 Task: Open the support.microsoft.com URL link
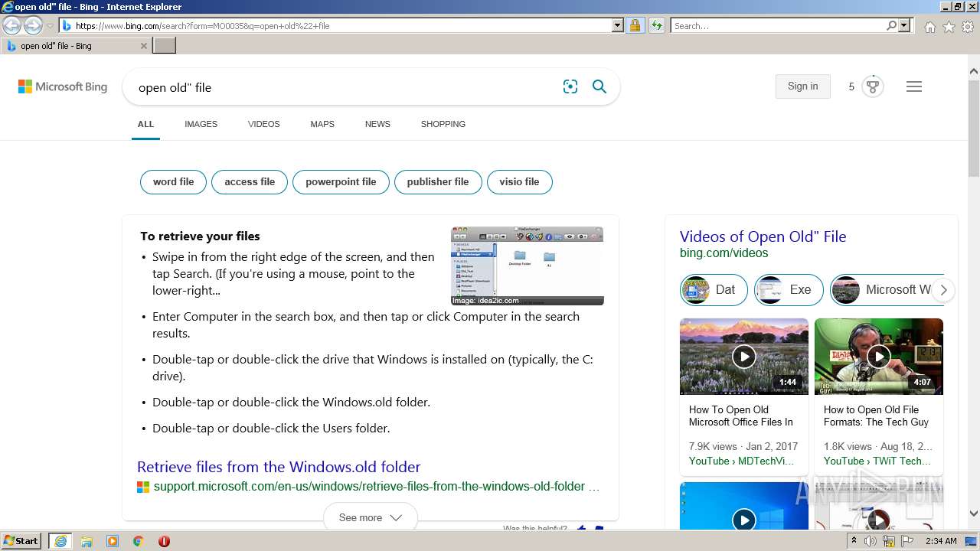376,487
